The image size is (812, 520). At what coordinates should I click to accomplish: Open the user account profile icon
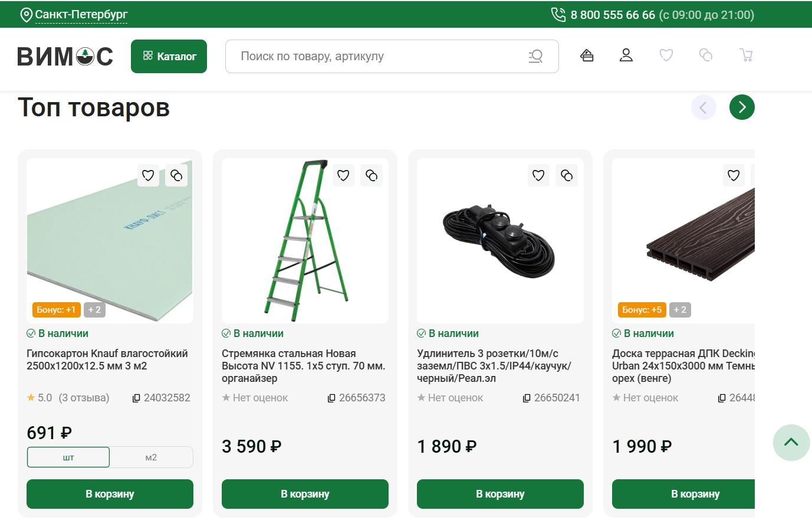click(626, 55)
